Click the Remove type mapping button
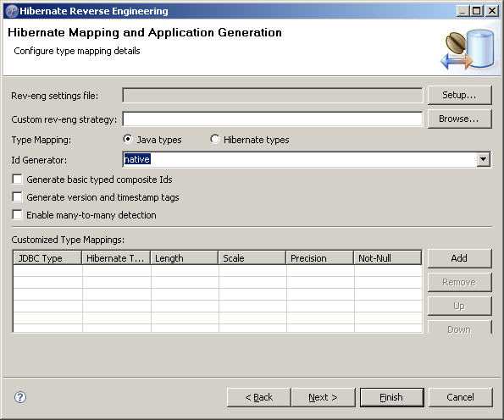The width and height of the screenshot is (504, 420). [459, 282]
